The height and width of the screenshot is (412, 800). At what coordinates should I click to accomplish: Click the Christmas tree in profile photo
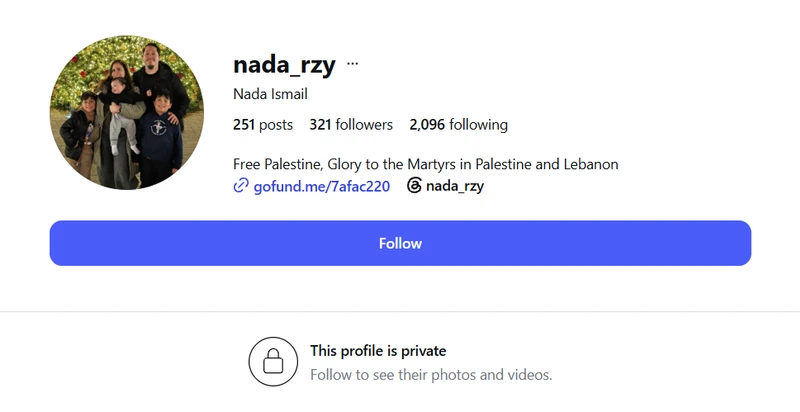pyautogui.click(x=92, y=64)
